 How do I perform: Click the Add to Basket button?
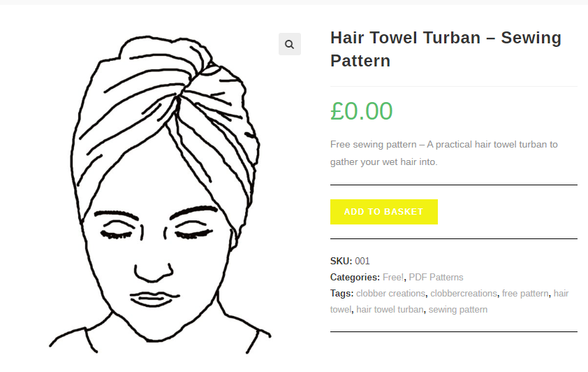click(383, 212)
